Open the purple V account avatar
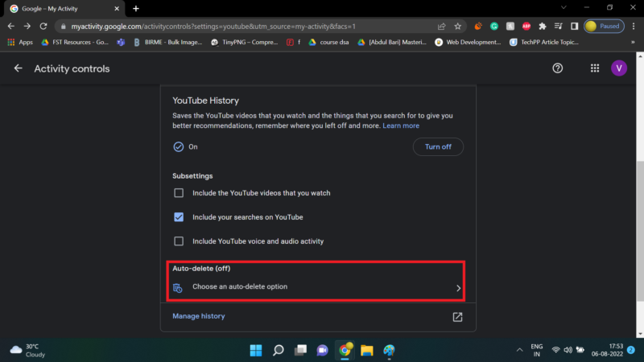This screenshot has width=644, height=362. 618,68
